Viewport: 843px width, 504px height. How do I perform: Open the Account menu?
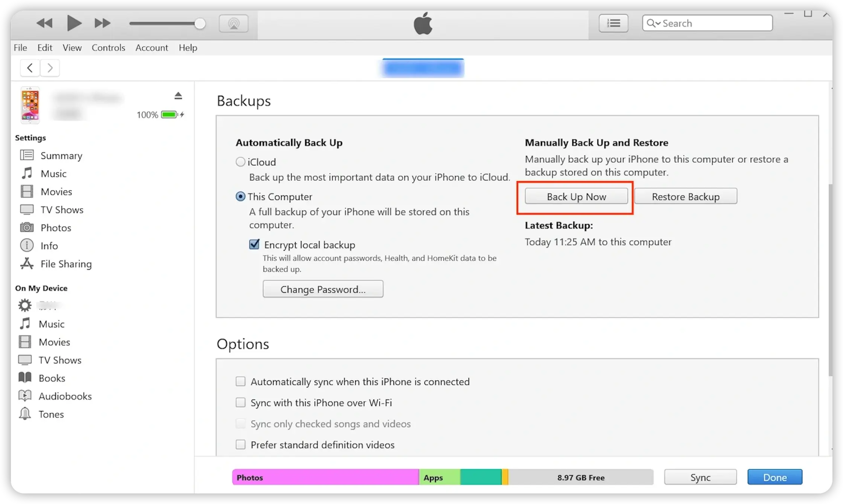click(x=152, y=47)
